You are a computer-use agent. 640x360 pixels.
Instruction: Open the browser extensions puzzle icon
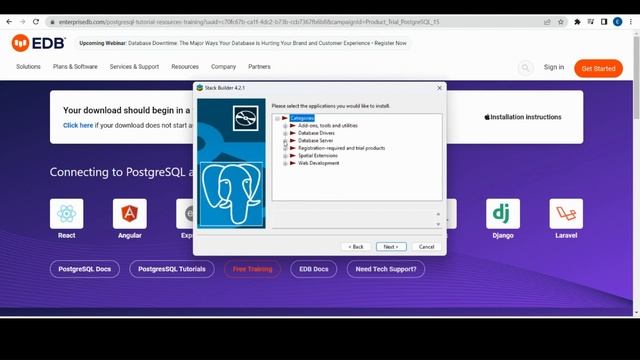[x=577, y=22]
